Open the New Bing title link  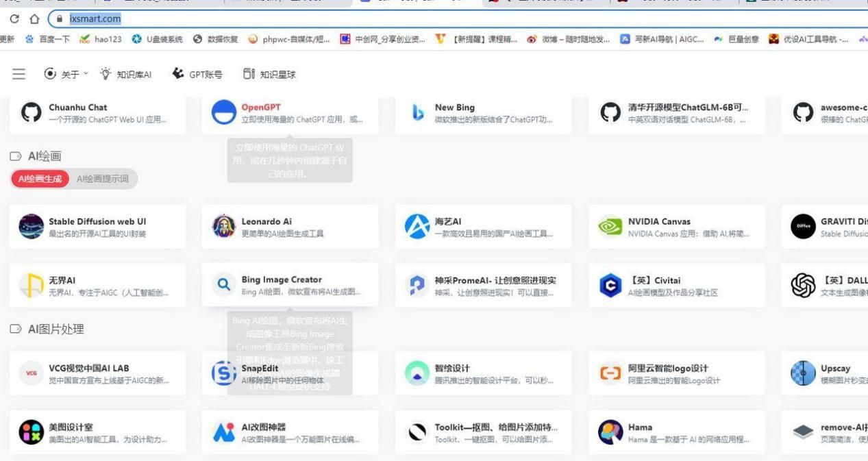click(455, 108)
